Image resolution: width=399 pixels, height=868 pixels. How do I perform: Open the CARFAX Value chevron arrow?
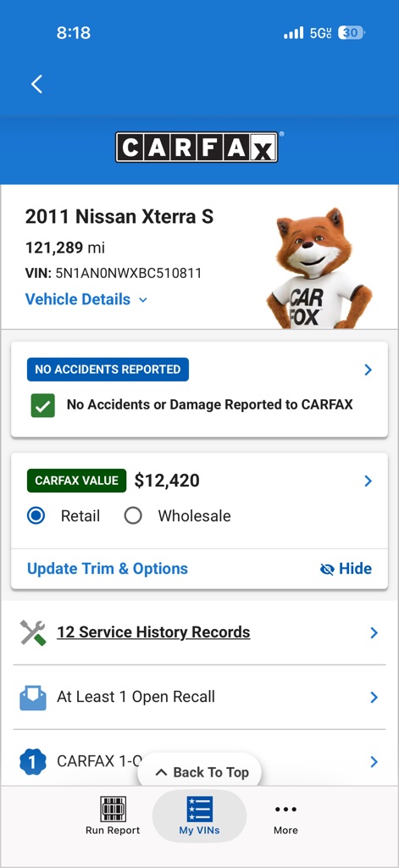[369, 481]
